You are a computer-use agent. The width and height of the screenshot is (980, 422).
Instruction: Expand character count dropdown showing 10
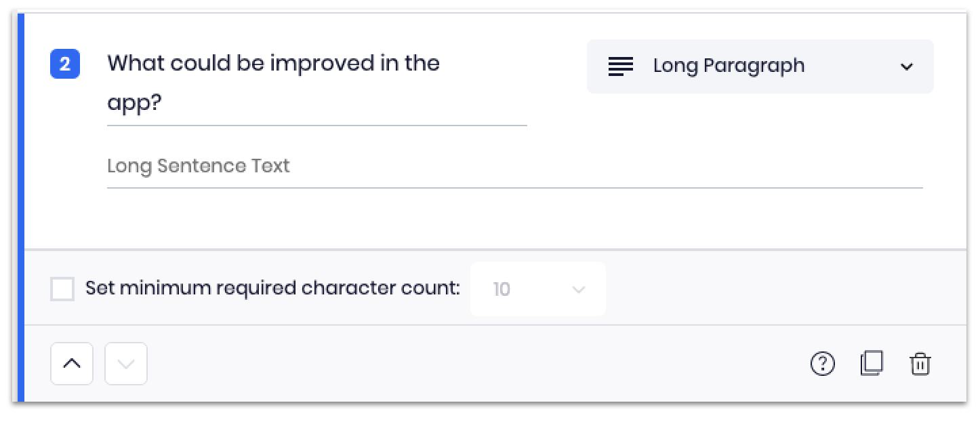(537, 289)
